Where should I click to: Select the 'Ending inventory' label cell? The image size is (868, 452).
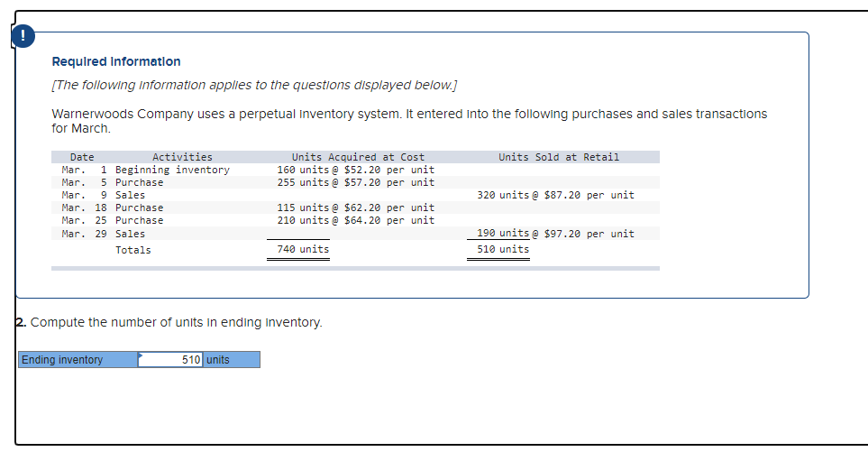click(x=78, y=359)
